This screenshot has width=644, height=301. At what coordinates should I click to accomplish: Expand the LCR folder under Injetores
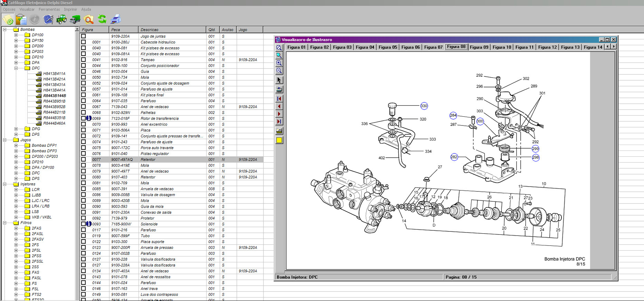[16, 190]
